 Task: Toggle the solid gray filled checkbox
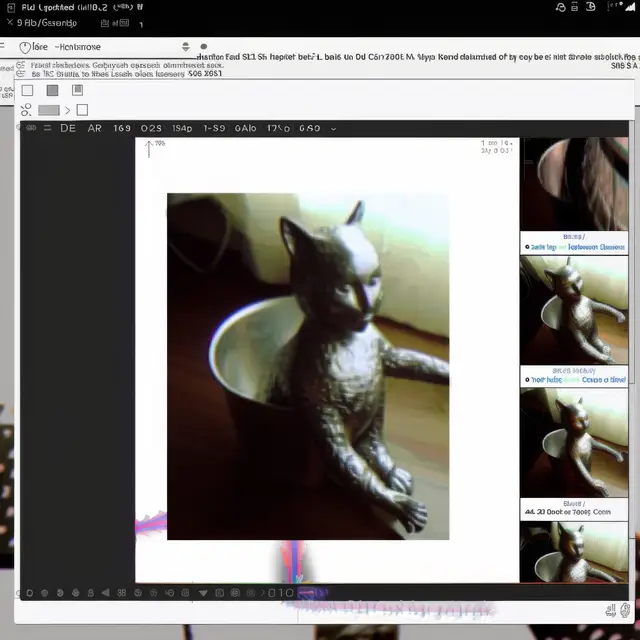52,90
